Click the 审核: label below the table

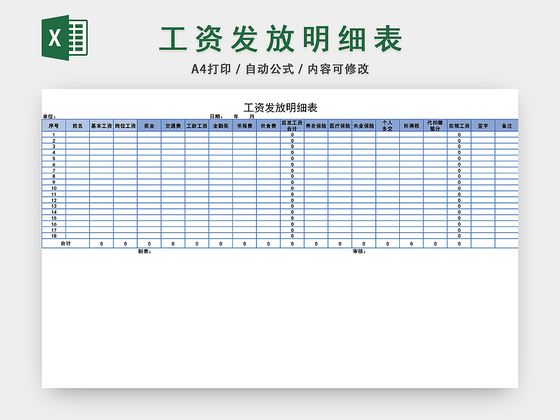(x=359, y=251)
